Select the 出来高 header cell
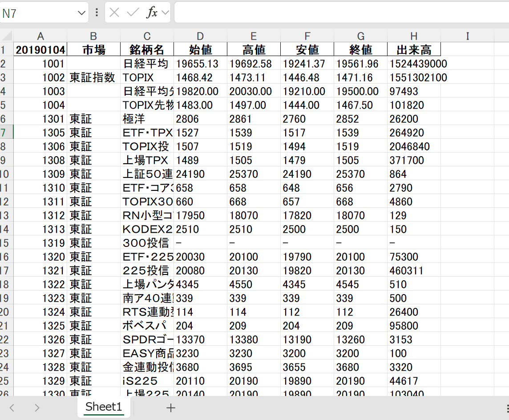Screen dimensions: 509x420 [414, 49]
